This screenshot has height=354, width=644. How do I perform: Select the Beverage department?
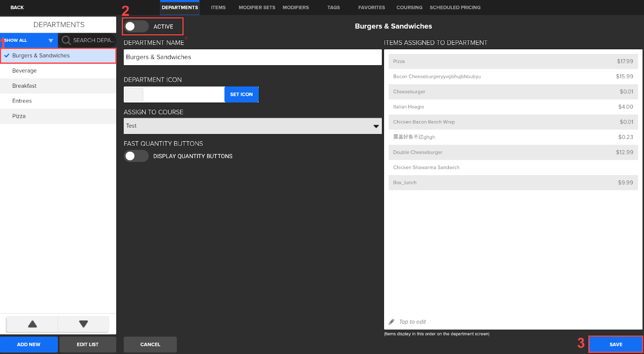click(x=25, y=71)
